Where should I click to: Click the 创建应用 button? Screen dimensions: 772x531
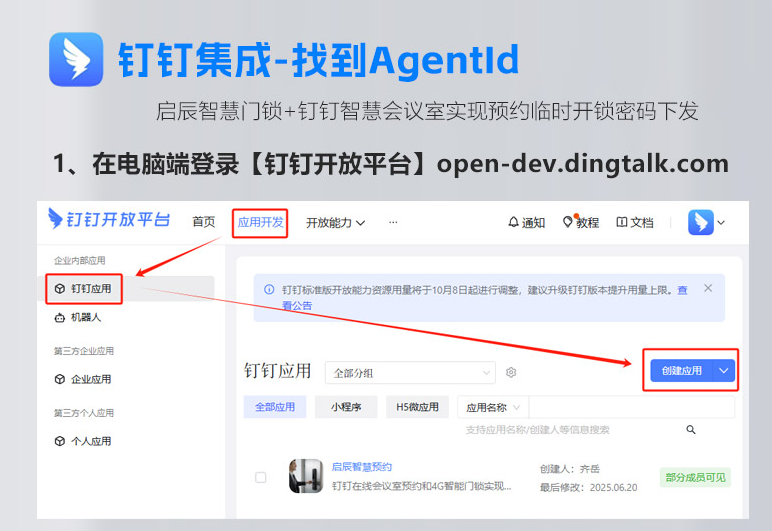(681, 371)
